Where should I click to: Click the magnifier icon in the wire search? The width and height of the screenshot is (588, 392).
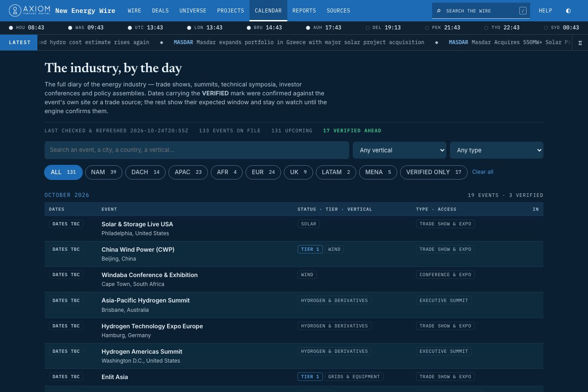point(439,11)
